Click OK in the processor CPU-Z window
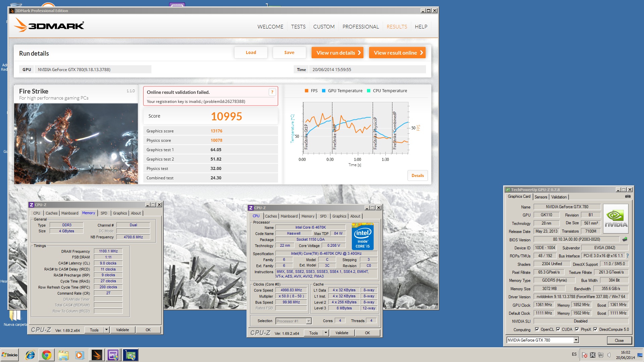Image resolution: width=644 pixels, height=362 pixels. (367, 333)
